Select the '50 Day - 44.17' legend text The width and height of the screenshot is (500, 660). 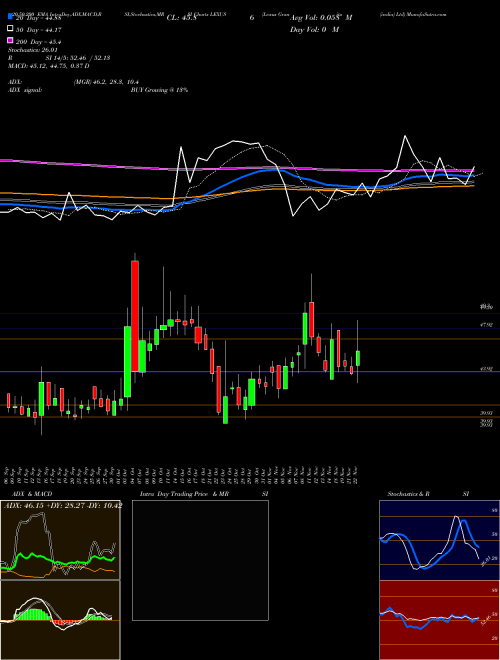(x=39, y=30)
